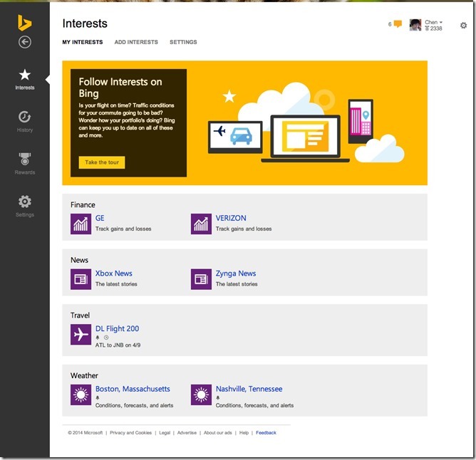Image resolution: width=476 pixels, height=460 pixels.
Task: Expand the Chen account dropdown
Action: click(434, 23)
